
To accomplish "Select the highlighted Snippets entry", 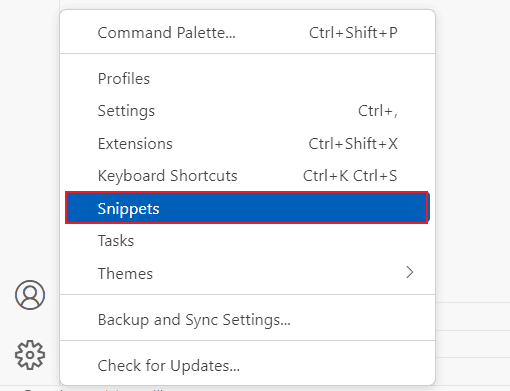I will pos(247,208).
